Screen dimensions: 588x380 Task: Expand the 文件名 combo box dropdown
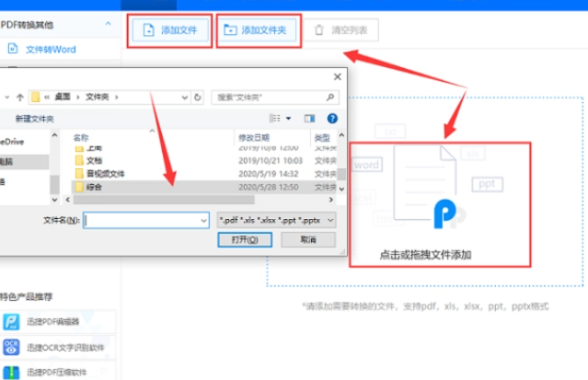click(203, 221)
